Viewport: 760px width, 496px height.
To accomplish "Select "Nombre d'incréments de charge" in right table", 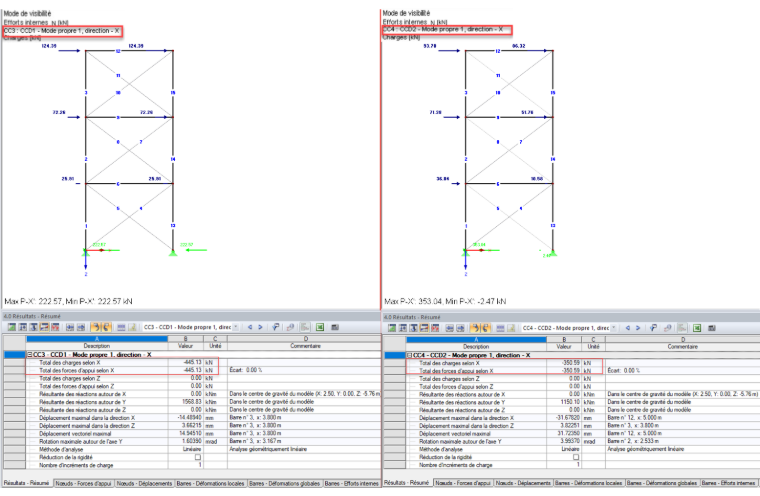I will coord(583,465).
